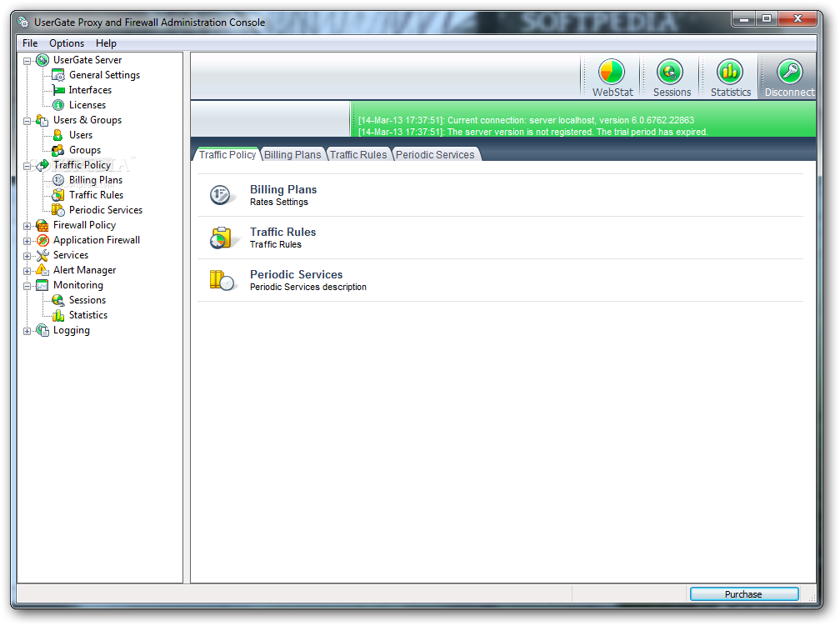Click the Services tree icon
Screen dimensions: 840x626
(42, 255)
